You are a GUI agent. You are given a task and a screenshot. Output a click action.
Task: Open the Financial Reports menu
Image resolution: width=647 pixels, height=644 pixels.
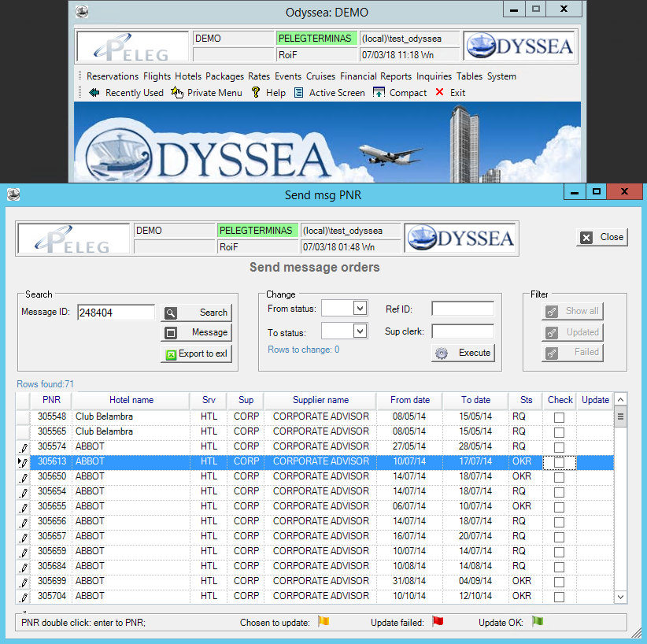click(x=375, y=76)
